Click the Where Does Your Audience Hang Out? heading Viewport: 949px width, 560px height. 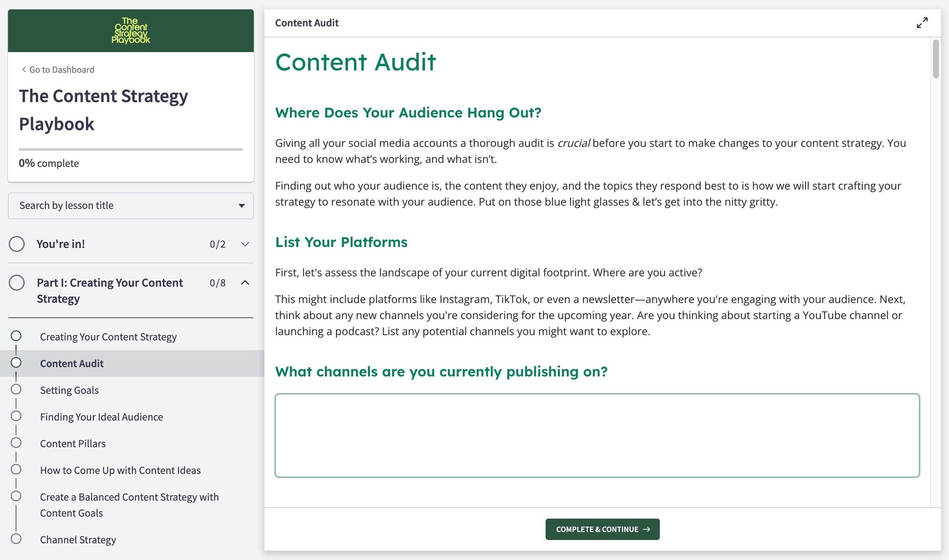[x=408, y=113]
